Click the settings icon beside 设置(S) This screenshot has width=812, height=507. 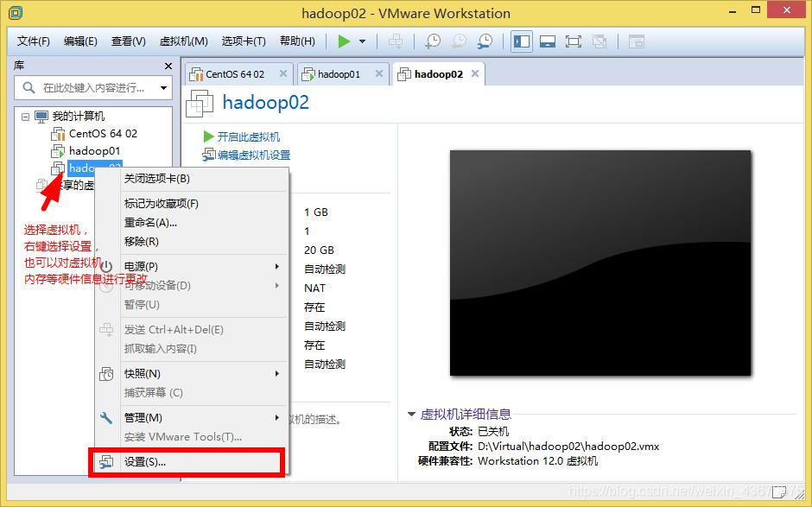pyautogui.click(x=106, y=462)
